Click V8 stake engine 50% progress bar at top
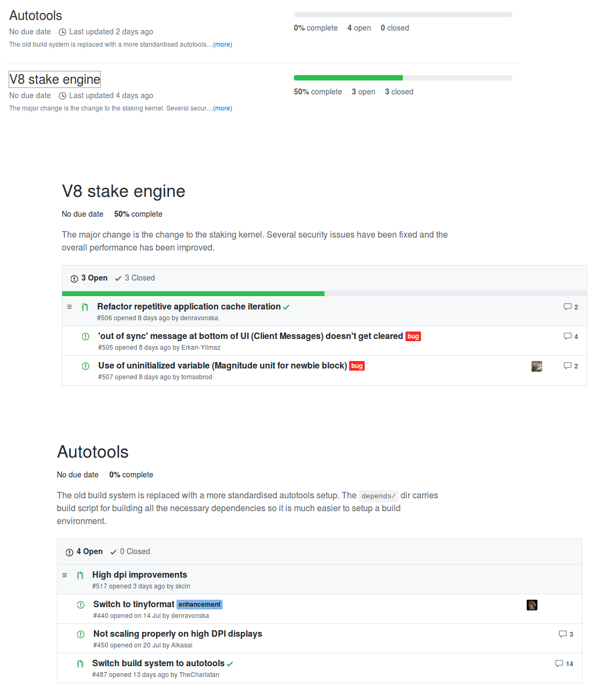This screenshot has height=700, width=605. [x=402, y=78]
